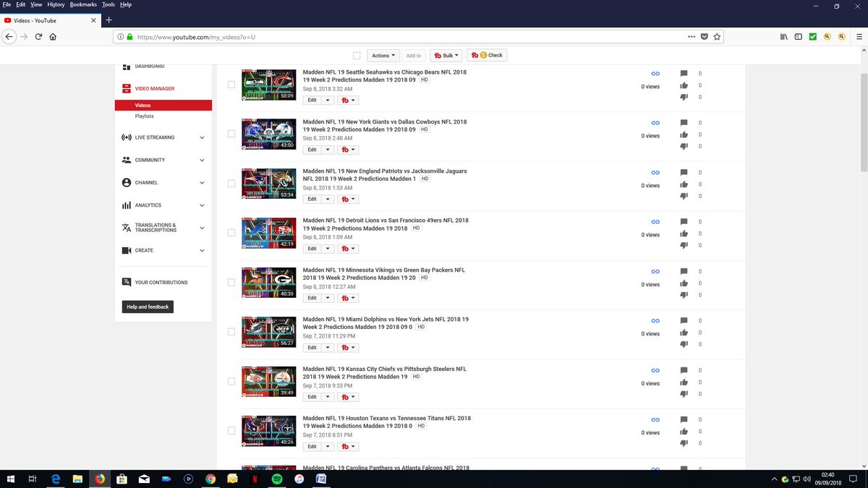The image size is (868, 488).
Task: Open the Firefox hamburger menu
Action: [859, 37]
